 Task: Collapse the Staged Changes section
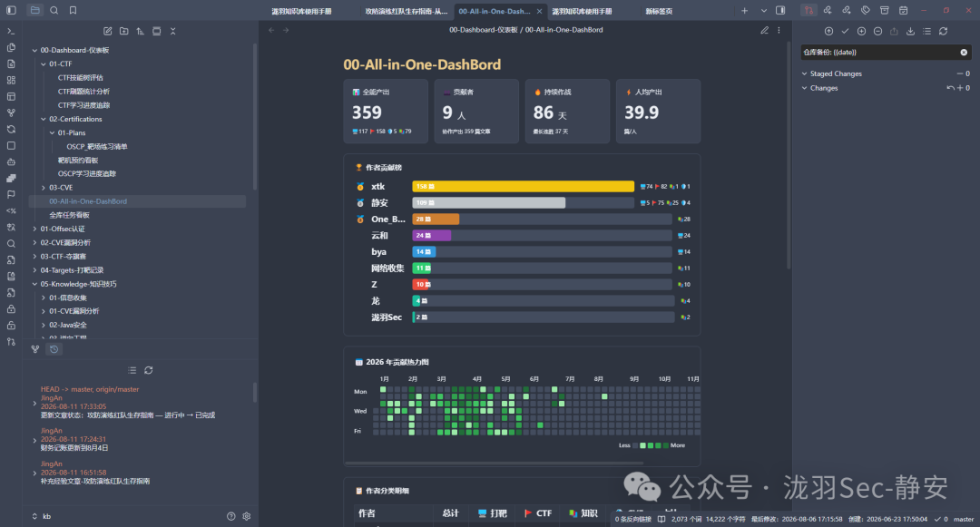coord(804,73)
